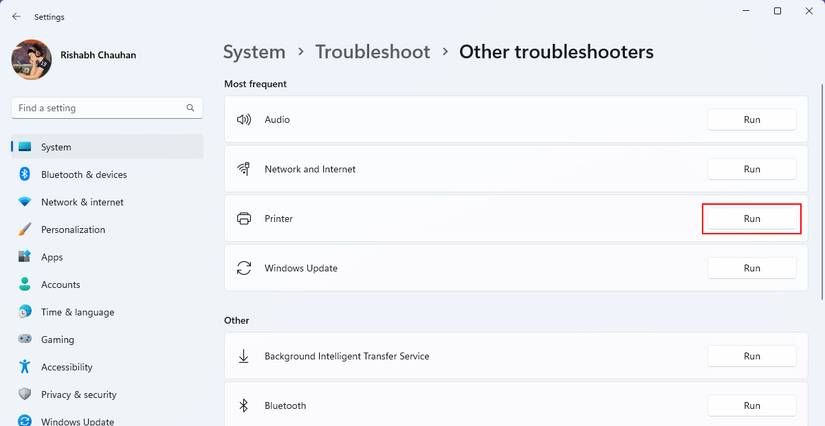Screen dimensions: 825x426
Task: Click the Bluetooth & devices sidebar icon
Action: point(25,175)
